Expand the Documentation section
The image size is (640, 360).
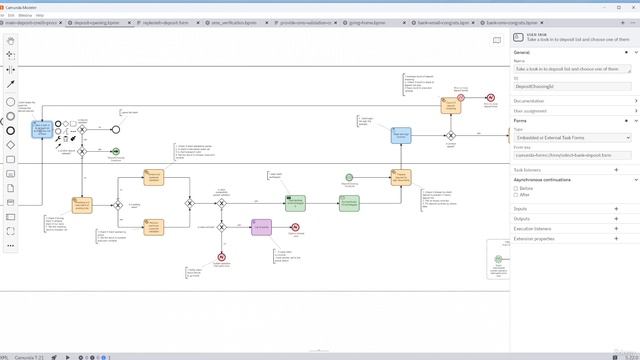tap(636, 101)
